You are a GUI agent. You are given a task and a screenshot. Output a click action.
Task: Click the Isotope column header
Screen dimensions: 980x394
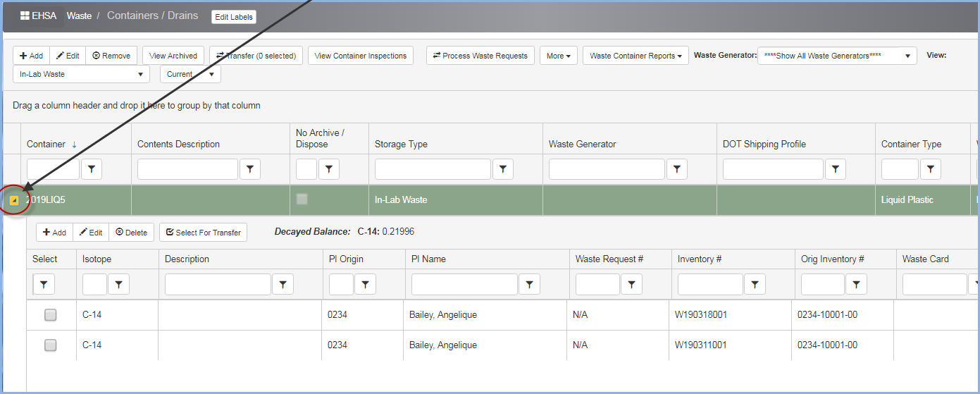point(97,259)
